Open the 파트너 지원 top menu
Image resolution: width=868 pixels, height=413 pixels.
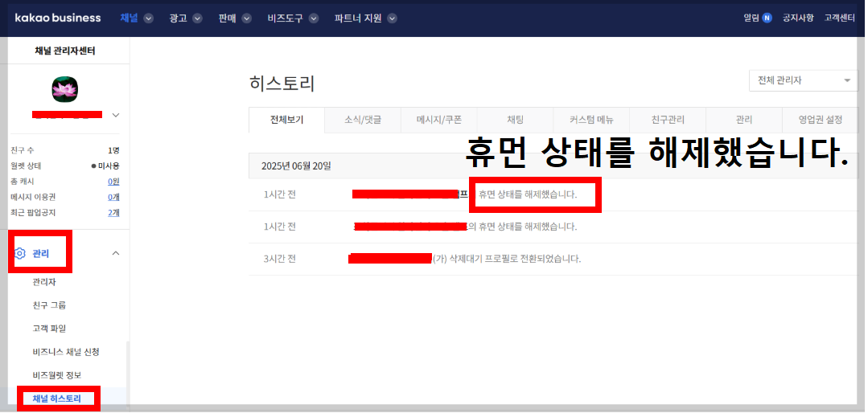tap(358, 18)
